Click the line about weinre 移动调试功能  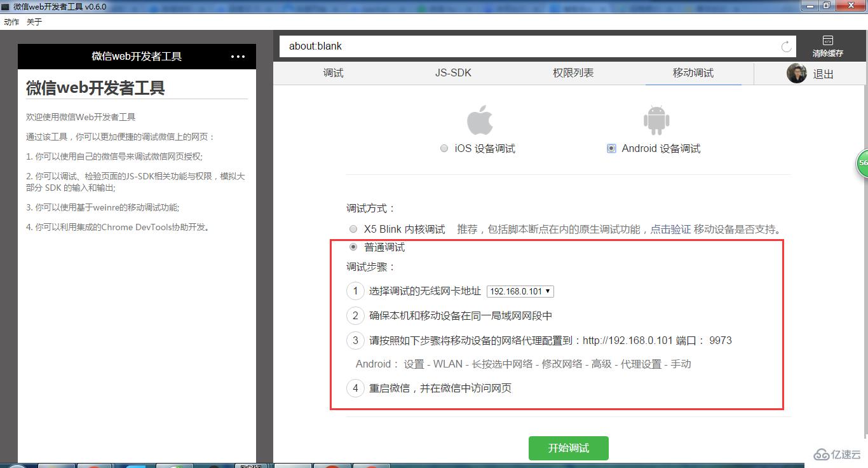103,207
